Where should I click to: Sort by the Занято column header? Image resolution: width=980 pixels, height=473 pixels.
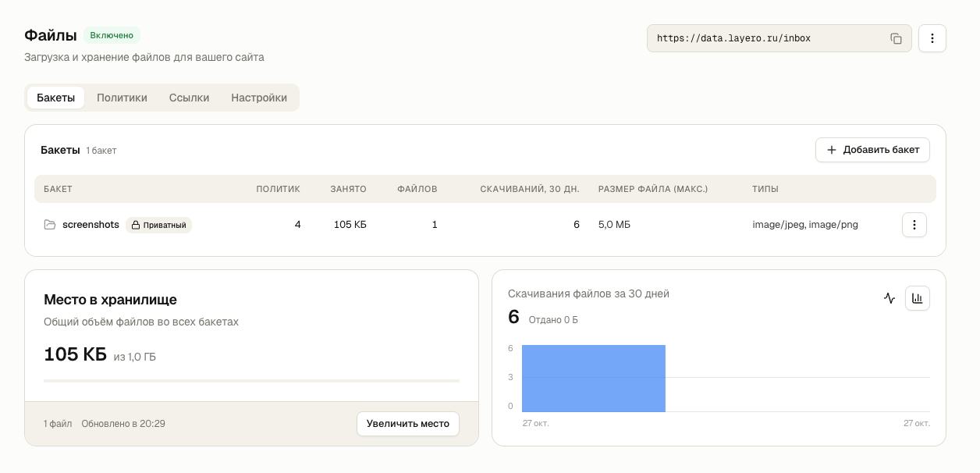coord(348,189)
